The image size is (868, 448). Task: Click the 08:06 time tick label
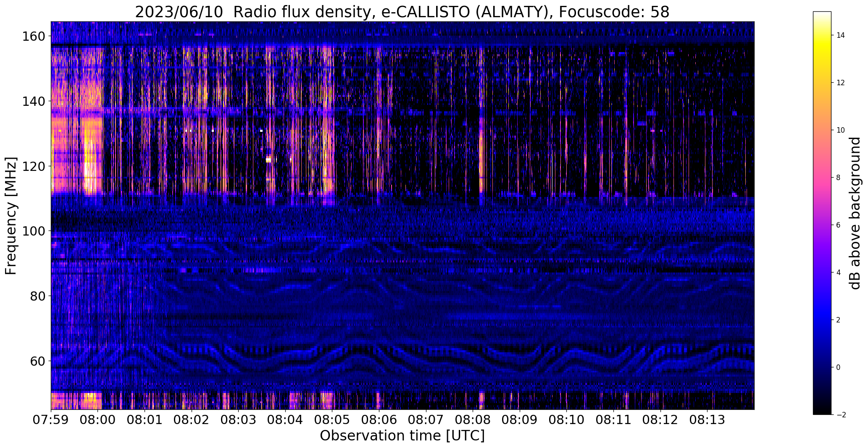(x=379, y=420)
